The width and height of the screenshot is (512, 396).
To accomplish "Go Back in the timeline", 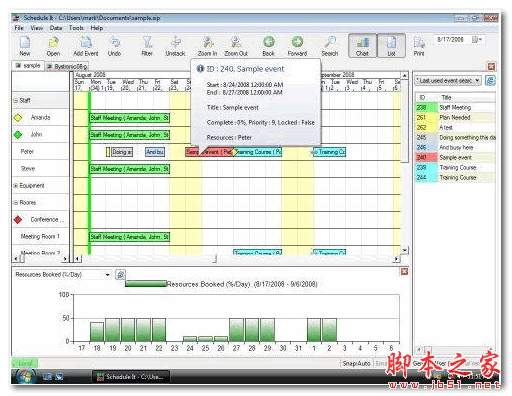I will [268, 46].
